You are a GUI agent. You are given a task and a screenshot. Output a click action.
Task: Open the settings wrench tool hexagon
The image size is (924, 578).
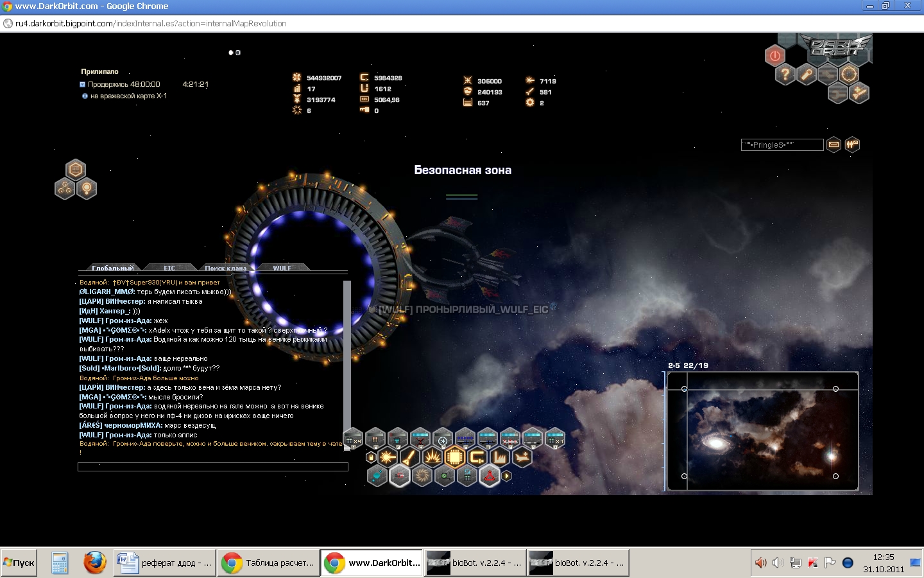pyautogui.click(x=807, y=74)
